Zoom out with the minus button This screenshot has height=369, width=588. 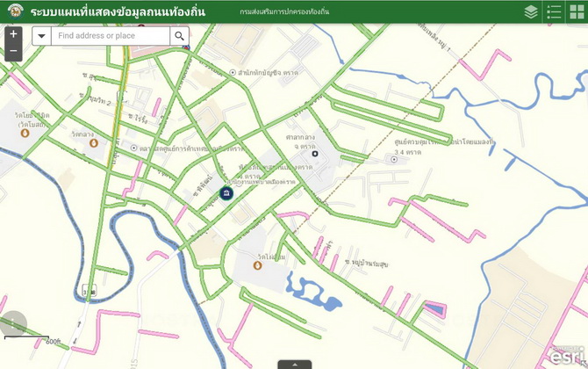click(x=12, y=53)
